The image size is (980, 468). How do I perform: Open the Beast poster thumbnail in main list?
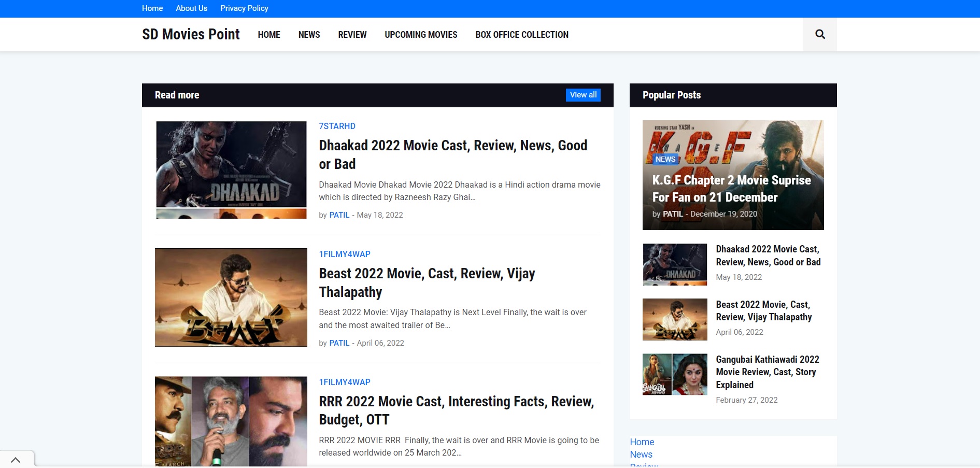tap(231, 297)
